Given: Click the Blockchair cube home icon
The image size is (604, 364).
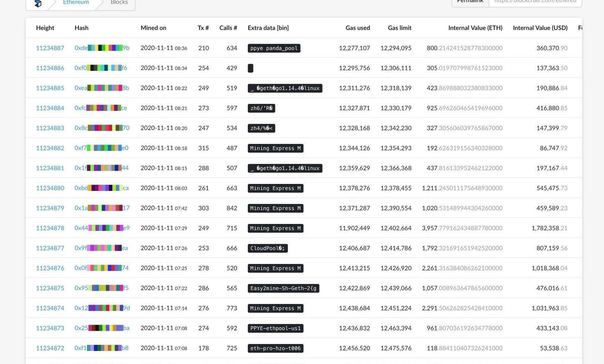Looking at the screenshot, I should [x=38, y=3].
